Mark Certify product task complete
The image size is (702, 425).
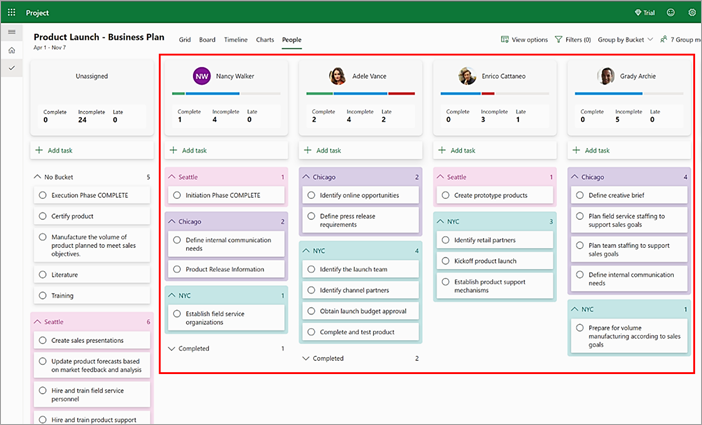[42, 216]
